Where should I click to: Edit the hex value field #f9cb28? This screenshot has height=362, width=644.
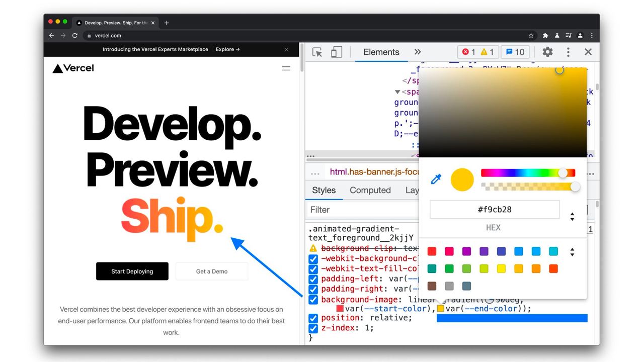(x=495, y=209)
